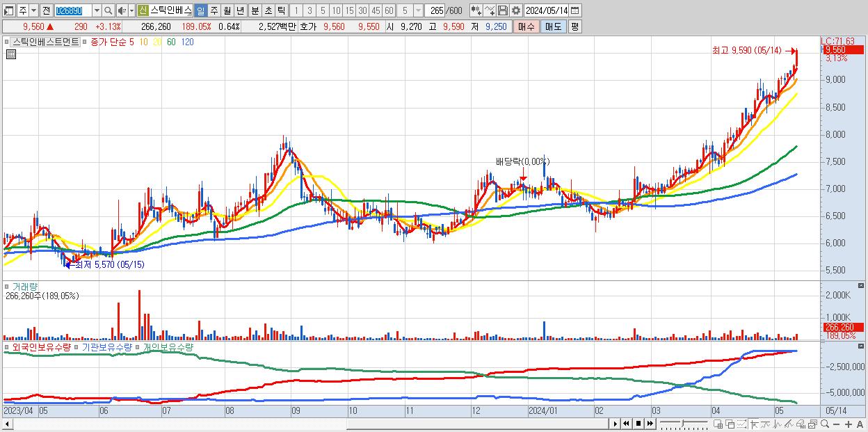This screenshot has height=432, width=868.
Task: Click the chart magnifier zoom icon
Action: pyautogui.click(x=825, y=424)
